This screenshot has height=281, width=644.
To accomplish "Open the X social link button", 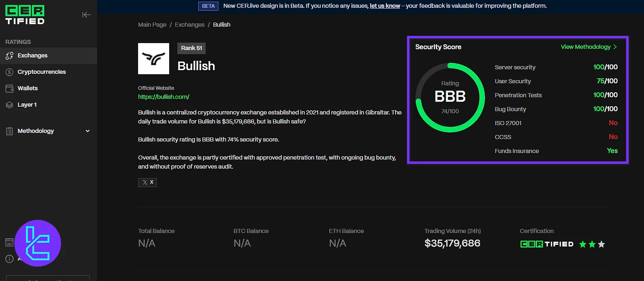I will (x=147, y=182).
